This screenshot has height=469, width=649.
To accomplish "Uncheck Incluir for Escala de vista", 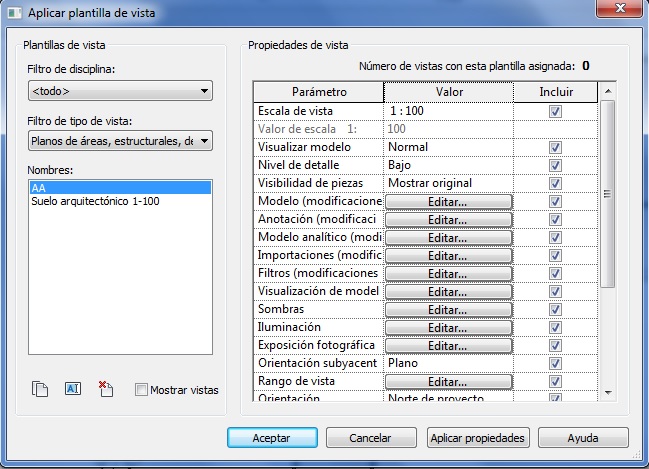I will click(x=555, y=111).
